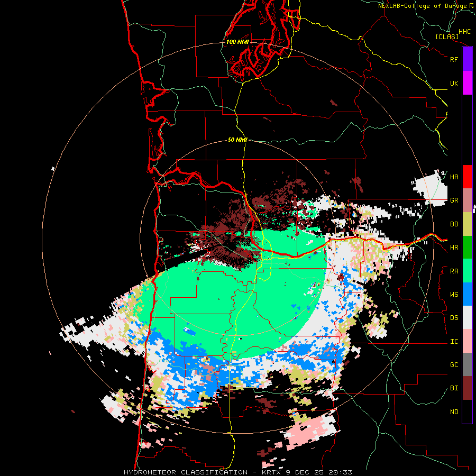Click the "HR" legend label
This screenshot has width=476, height=476.
tap(454, 248)
